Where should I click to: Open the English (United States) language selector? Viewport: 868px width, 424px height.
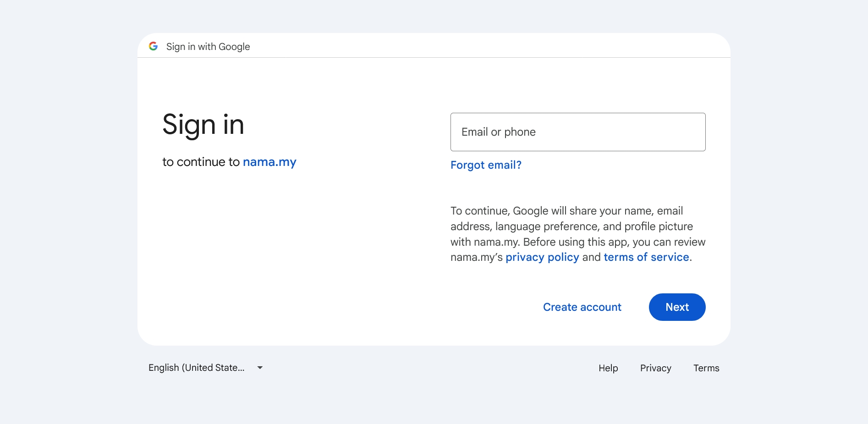[x=197, y=368]
